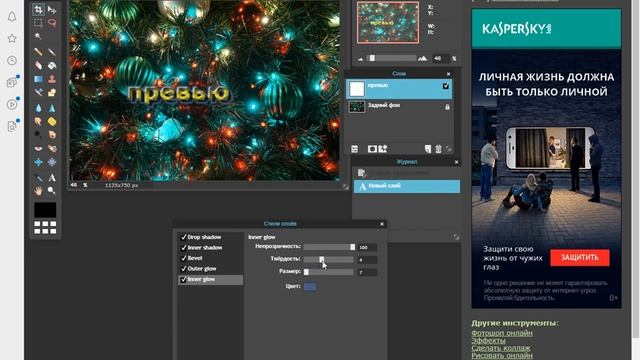Image resolution: width=640 pixels, height=360 pixels.
Task: Toggle the Outer glow style checkbox
Action: (x=184, y=269)
